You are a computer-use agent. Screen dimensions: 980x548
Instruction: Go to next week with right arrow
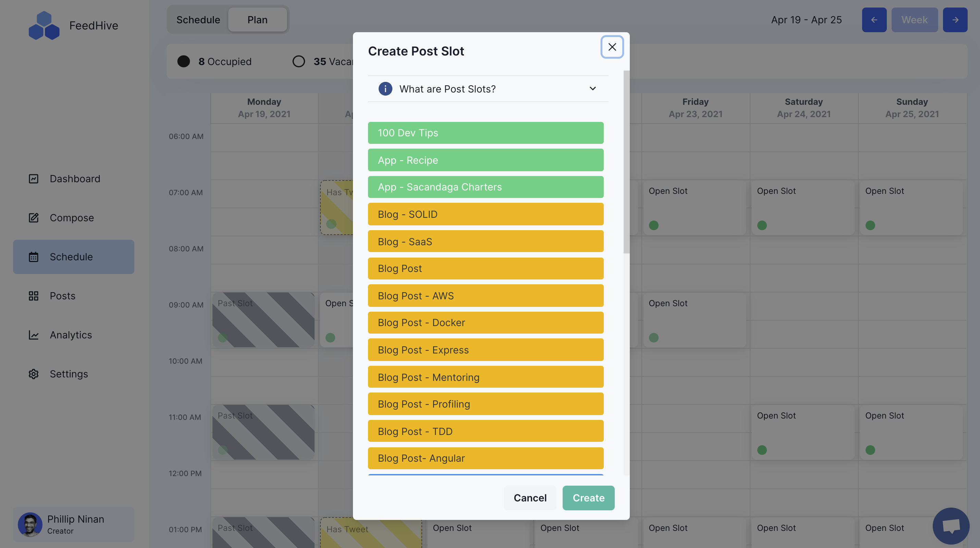(955, 20)
